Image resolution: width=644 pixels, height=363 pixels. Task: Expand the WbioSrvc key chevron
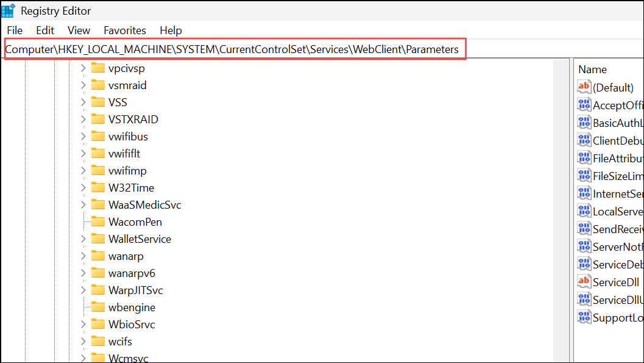pyautogui.click(x=83, y=325)
